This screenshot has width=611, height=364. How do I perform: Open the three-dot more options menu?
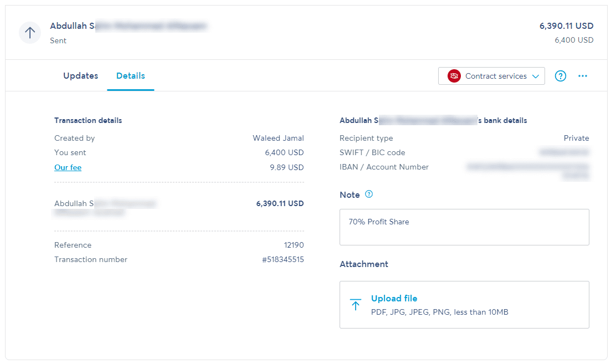583,76
